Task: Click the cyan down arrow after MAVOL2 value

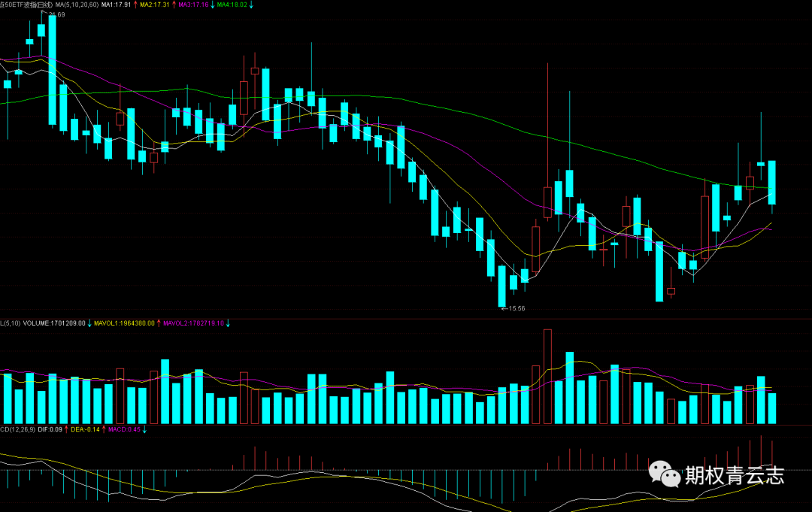Action: 228,323
